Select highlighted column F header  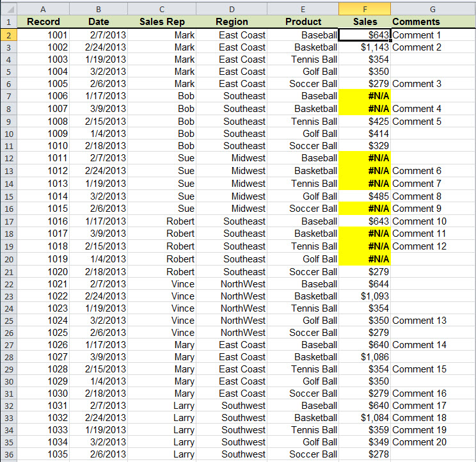365,9
